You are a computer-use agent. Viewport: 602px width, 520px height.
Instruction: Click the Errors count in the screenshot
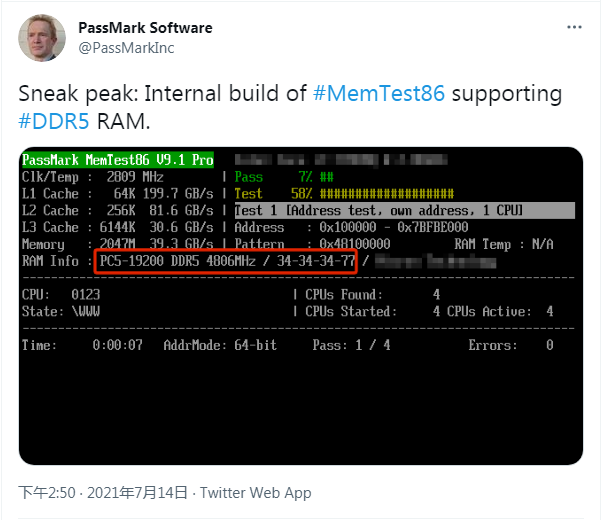[510, 345]
